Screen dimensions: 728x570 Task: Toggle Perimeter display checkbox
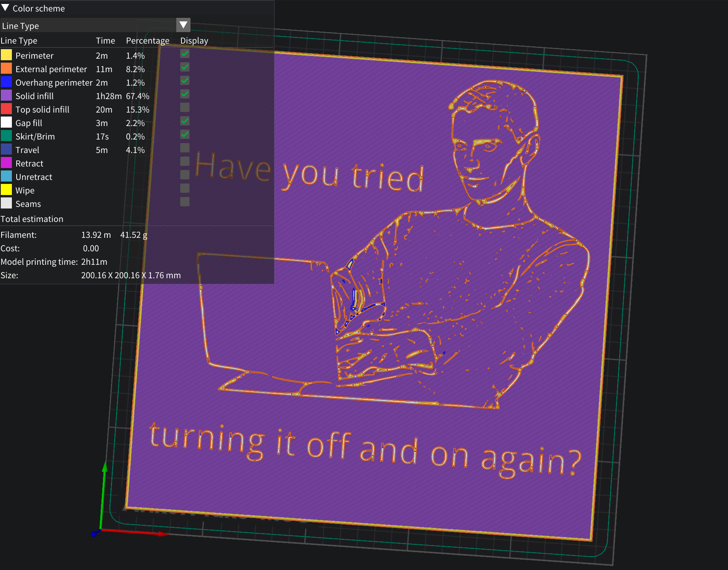185,54
